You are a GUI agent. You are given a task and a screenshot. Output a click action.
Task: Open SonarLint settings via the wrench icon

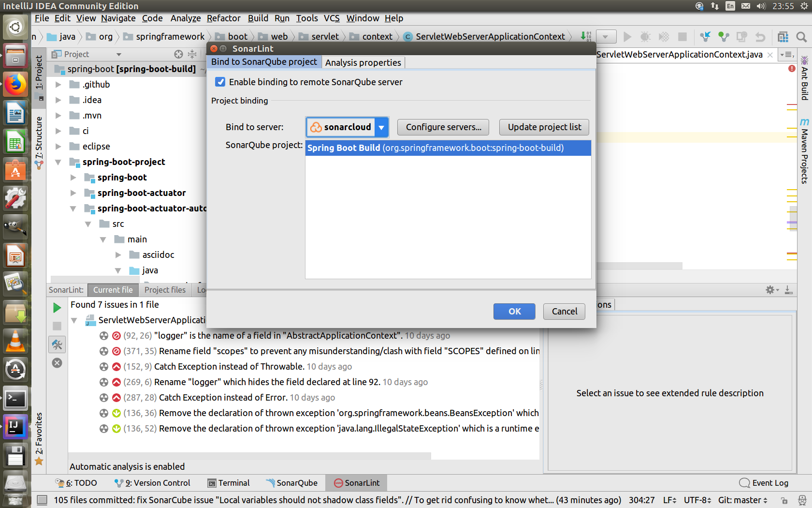pos(57,344)
